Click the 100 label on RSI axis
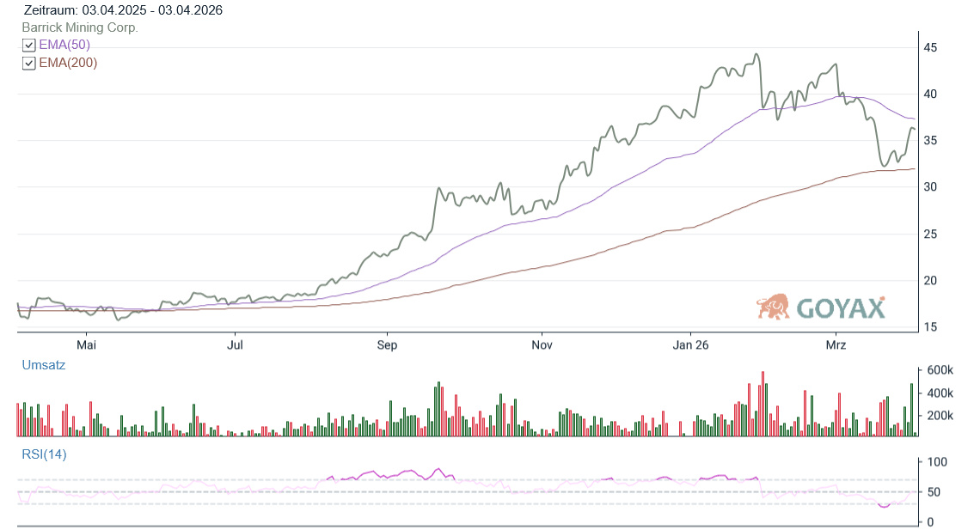 (935, 462)
